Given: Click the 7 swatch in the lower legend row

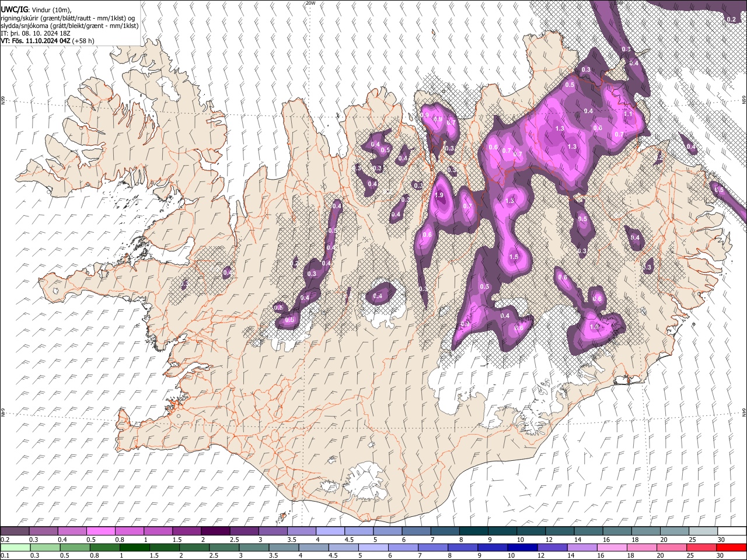Looking at the screenshot, I should pyautogui.click(x=433, y=547).
